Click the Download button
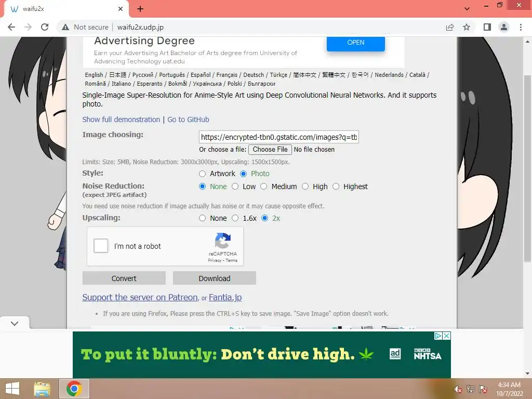 [x=215, y=278]
